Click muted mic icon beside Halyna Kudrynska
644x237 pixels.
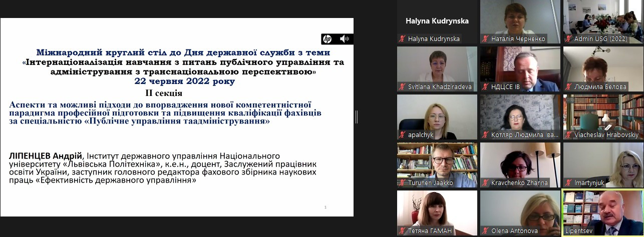402,38
